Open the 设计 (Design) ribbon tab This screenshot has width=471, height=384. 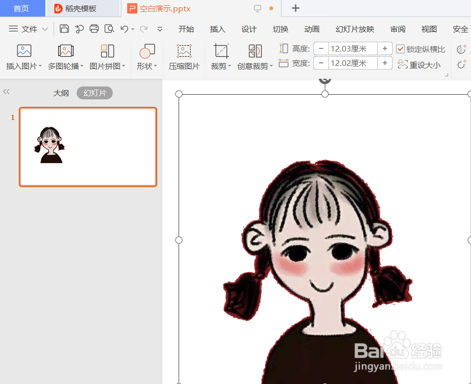point(249,29)
